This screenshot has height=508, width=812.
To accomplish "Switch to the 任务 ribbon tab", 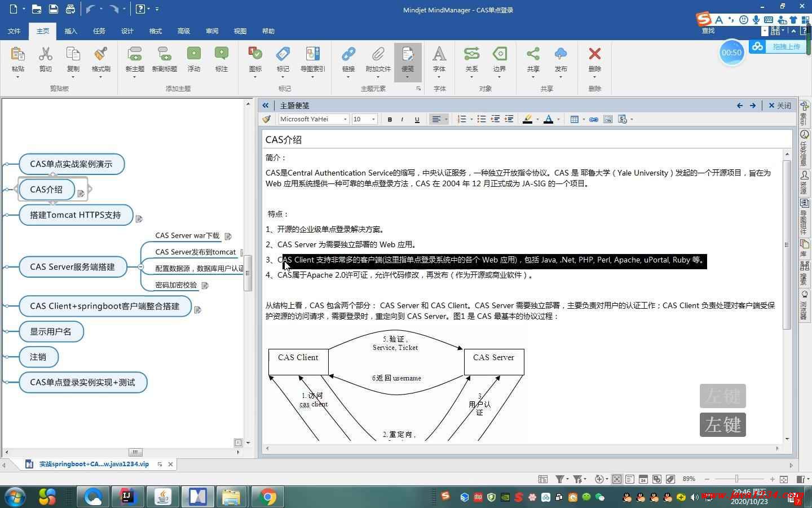I will pos(99,31).
